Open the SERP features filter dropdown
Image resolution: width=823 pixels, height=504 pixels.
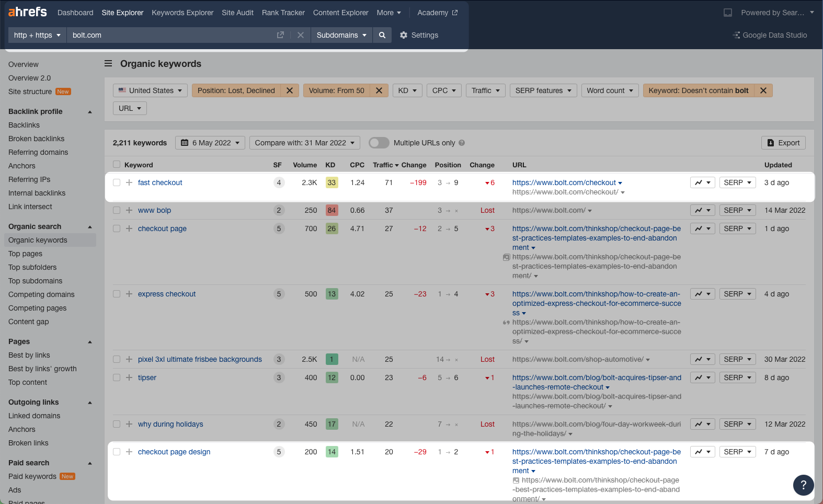tap(543, 90)
